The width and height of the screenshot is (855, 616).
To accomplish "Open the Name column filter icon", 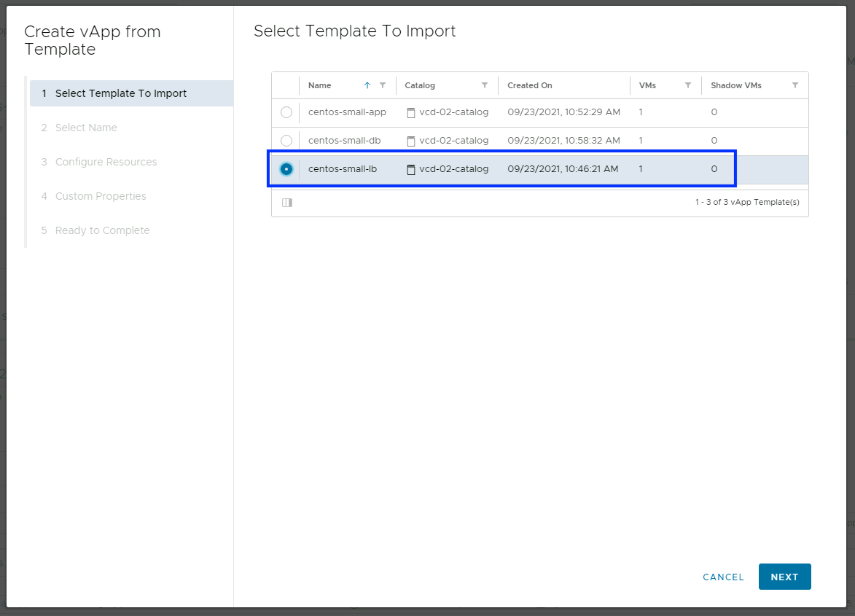I will point(383,85).
